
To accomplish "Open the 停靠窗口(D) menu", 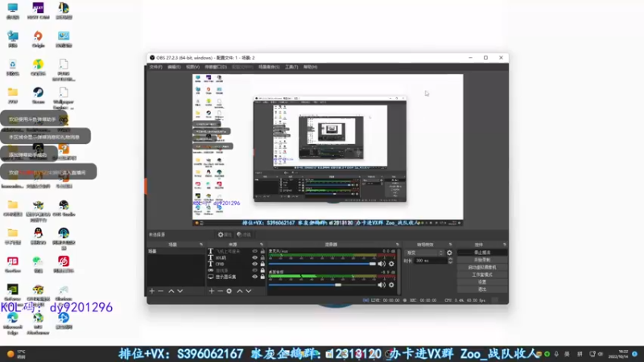I will click(216, 67).
